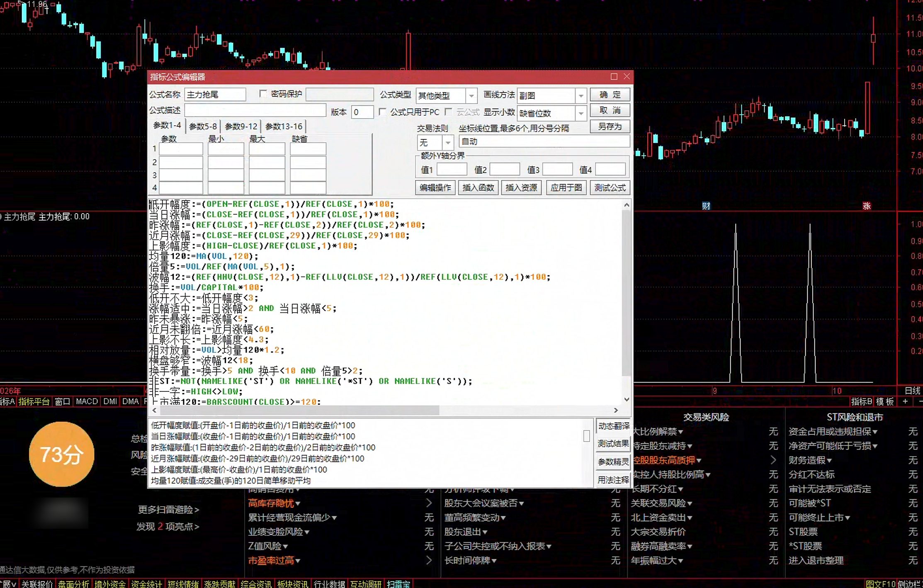Click the 73分 score badge
Viewport: 923px width, 588px height.
(x=61, y=454)
